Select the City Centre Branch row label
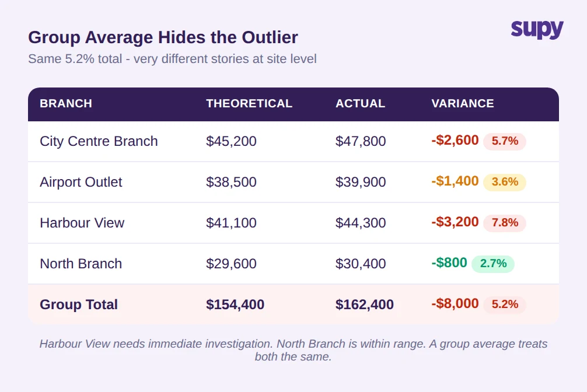The width and height of the screenshot is (587, 392). tap(99, 141)
